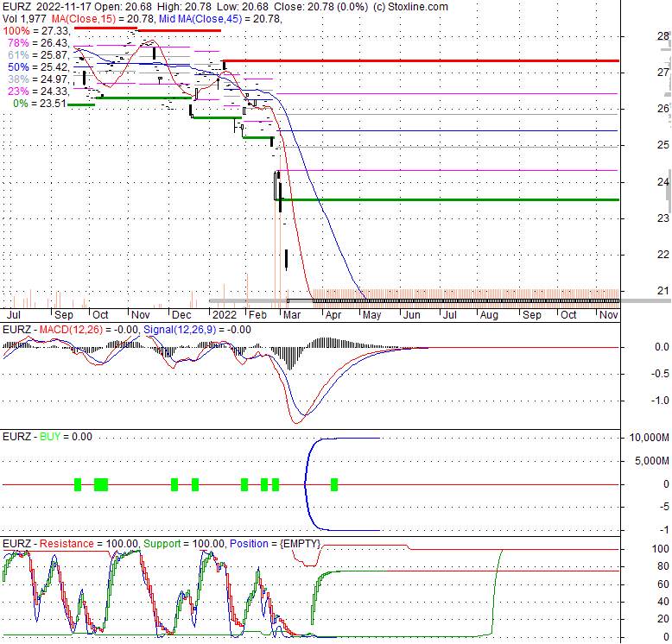672x644 pixels.
Task: Click the 5,000M axis label
Action: click(x=651, y=461)
